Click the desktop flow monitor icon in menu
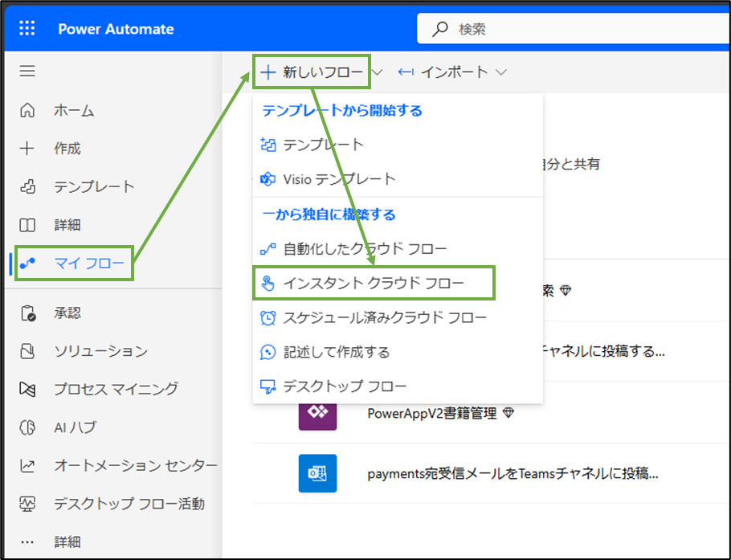 [x=267, y=386]
